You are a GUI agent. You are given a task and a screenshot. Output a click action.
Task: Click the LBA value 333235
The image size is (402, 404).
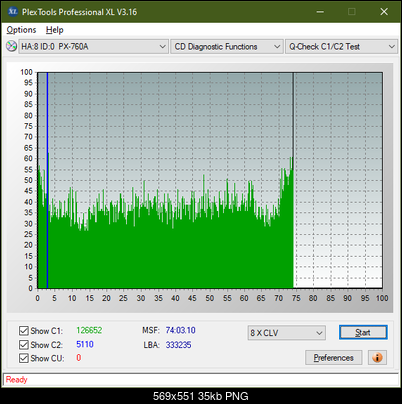[178, 345]
